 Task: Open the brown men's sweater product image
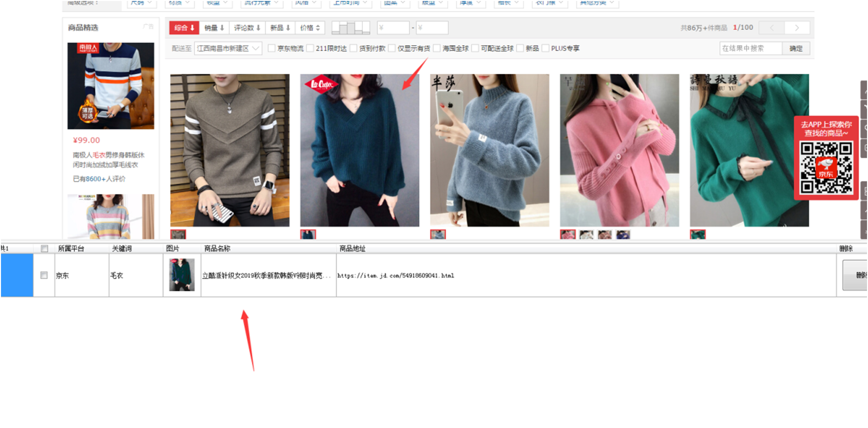click(x=230, y=150)
